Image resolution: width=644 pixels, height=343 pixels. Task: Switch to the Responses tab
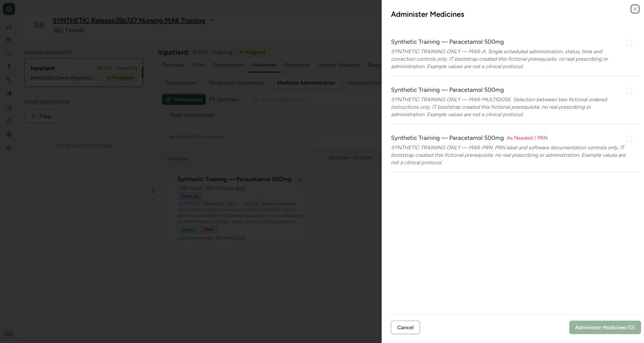(x=297, y=65)
